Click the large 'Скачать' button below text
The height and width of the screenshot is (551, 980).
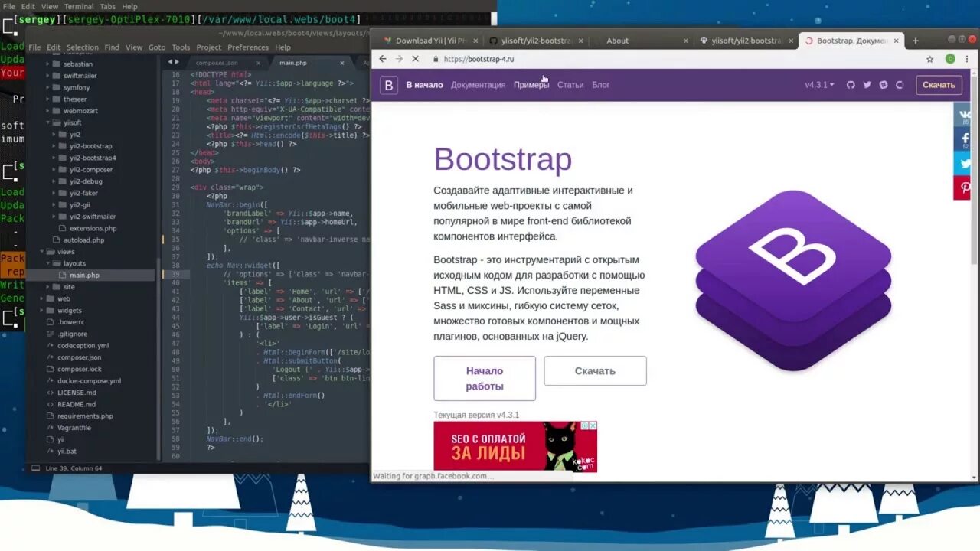tap(595, 371)
